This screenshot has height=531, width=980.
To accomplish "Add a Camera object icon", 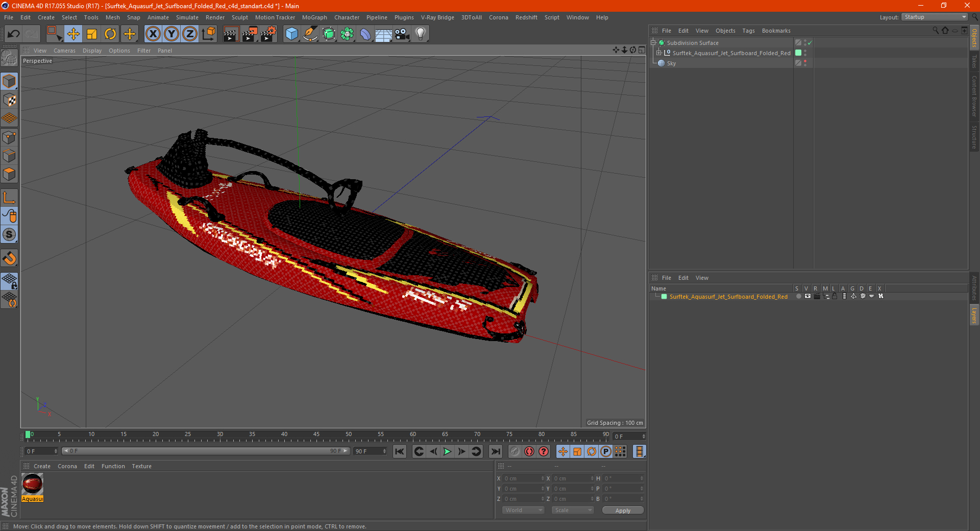I will [402, 34].
